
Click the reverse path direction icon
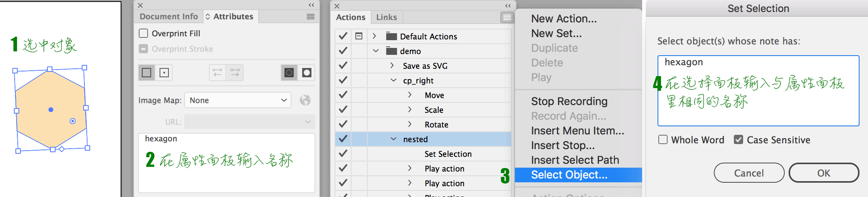tap(217, 73)
